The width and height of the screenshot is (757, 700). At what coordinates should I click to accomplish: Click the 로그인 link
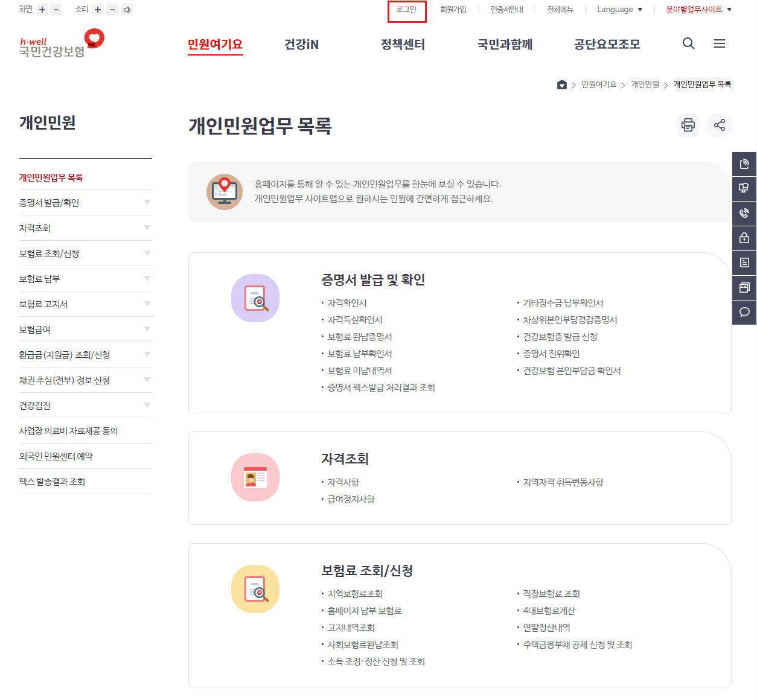(x=407, y=10)
